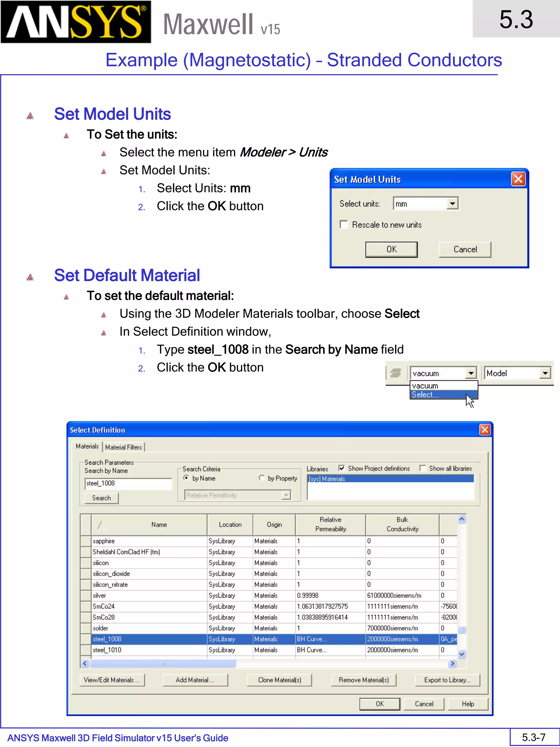Click Add Material button

pos(195,680)
